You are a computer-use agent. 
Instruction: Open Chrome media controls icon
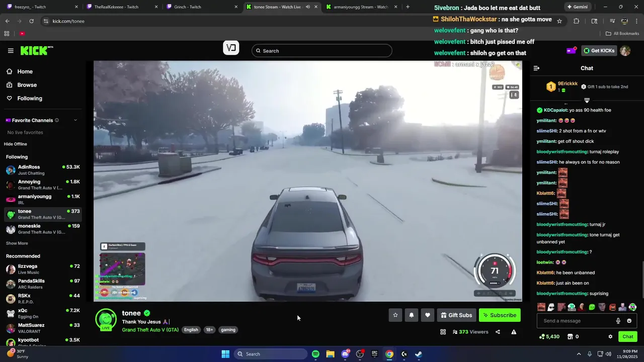tap(612, 21)
